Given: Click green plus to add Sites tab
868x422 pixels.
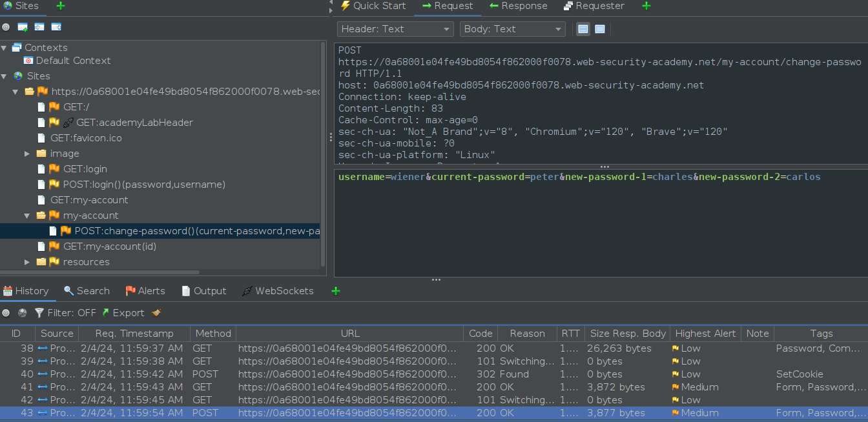Looking at the screenshot, I should pyautogui.click(x=60, y=6).
